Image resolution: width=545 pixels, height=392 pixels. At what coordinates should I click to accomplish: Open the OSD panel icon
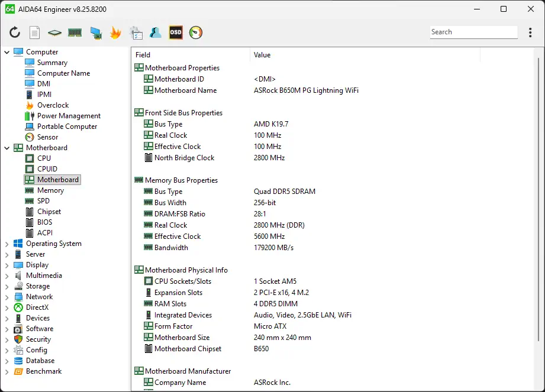(x=176, y=33)
